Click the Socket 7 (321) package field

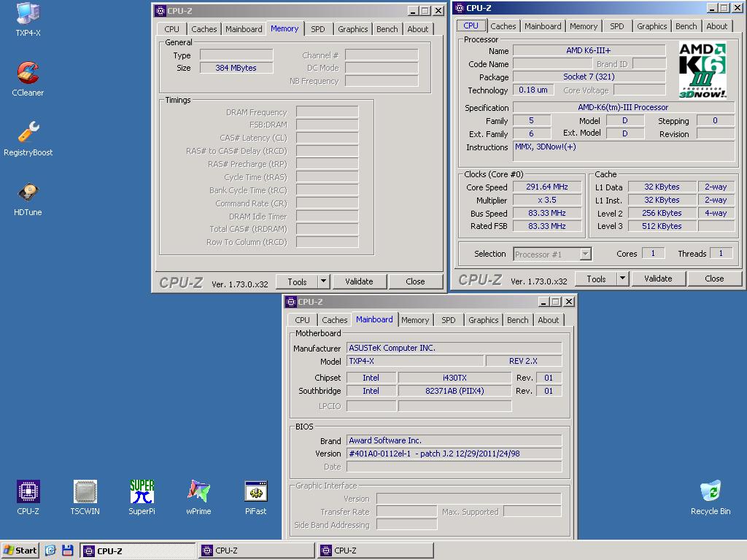coord(589,77)
